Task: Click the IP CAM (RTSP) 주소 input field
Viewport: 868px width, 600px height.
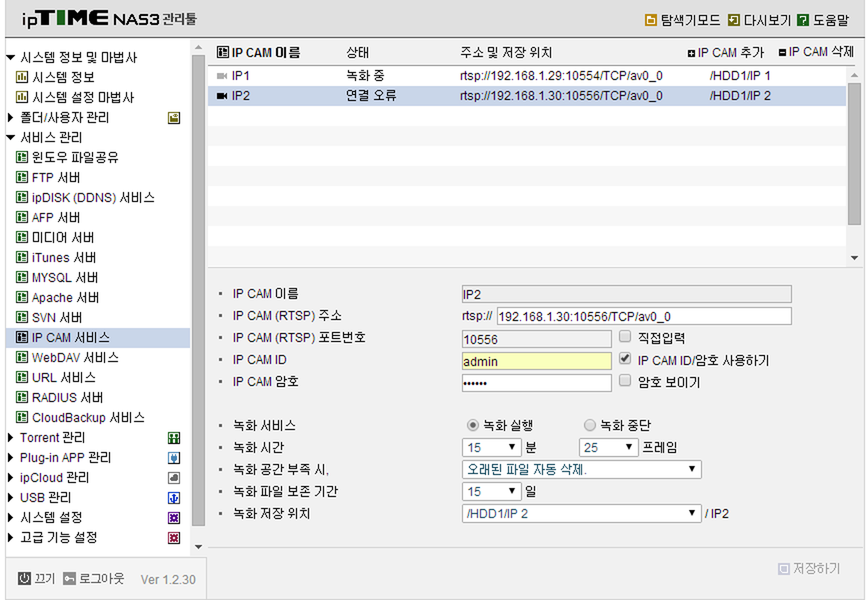Action: click(x=644, y=316)
